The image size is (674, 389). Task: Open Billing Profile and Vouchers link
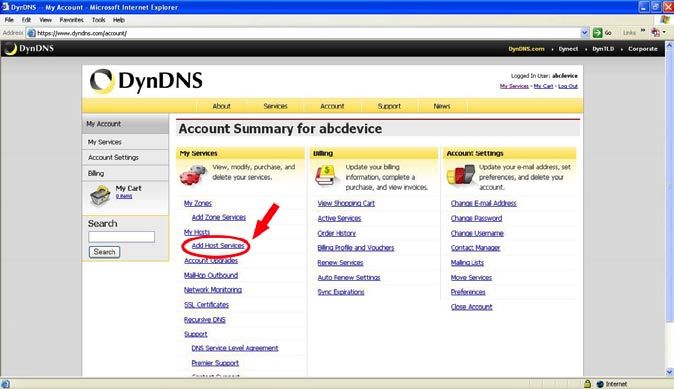click(x=355, y=248)
